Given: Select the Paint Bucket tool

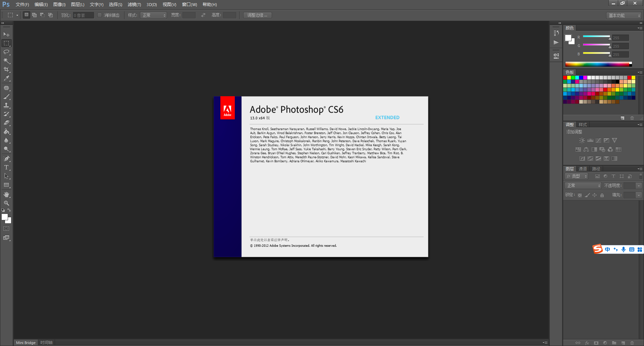Looking at the screenshot, I should click(6, 131).
